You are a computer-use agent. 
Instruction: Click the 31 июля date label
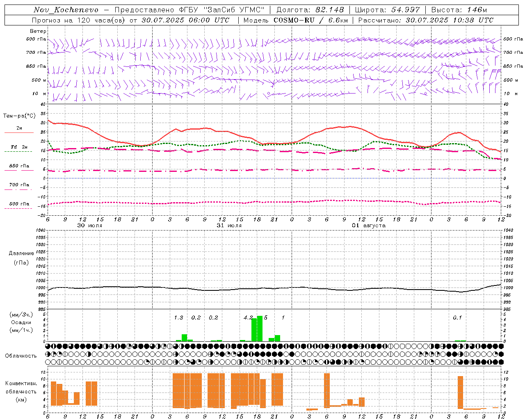[x=229, y=226]
